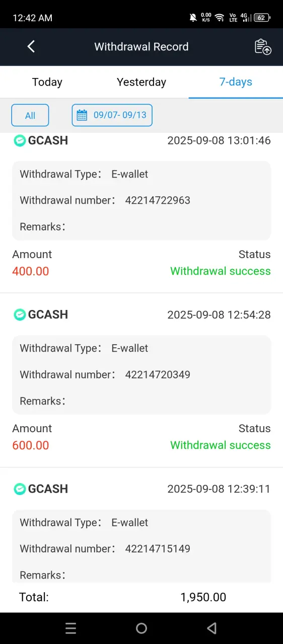Open the 09/07- 09/13 date range picker
Image resolution: width=283 pixels, height=644 pixels.
coord(112,115)
